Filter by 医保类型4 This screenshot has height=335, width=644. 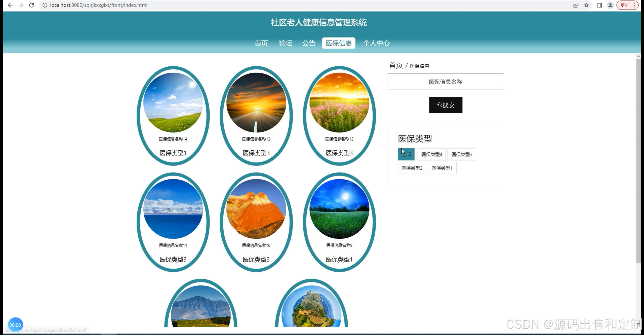point(431,154)
